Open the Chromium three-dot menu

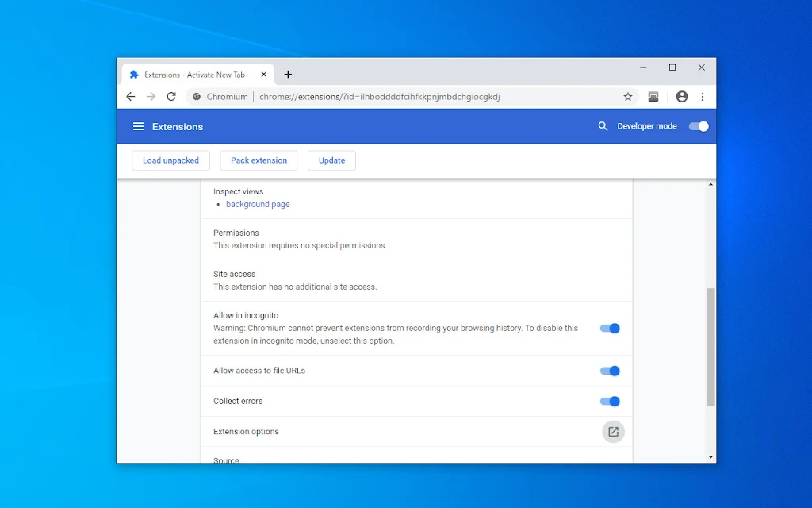click(x=703, y=96)
